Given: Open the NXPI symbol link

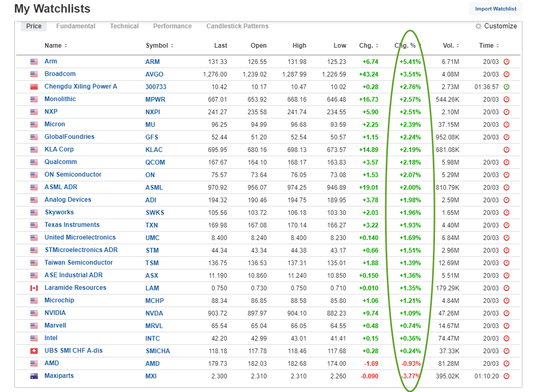Looking at the screenshot, I should (152, 112).
